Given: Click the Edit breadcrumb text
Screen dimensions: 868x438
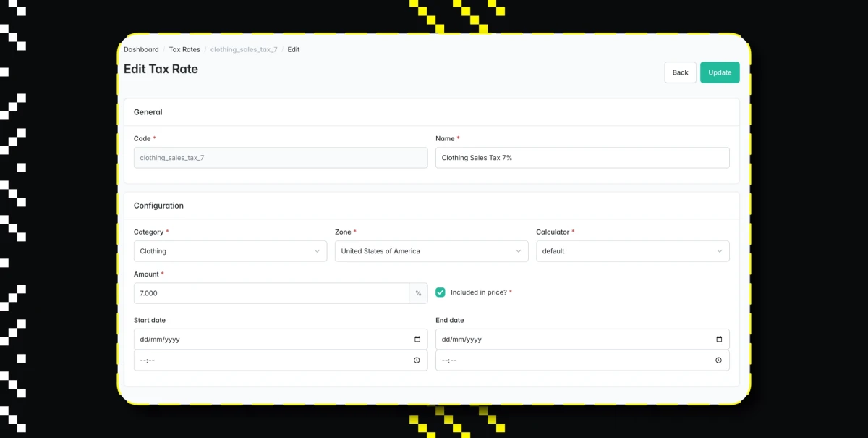Looking at the screenshot, I should [294, 50].
